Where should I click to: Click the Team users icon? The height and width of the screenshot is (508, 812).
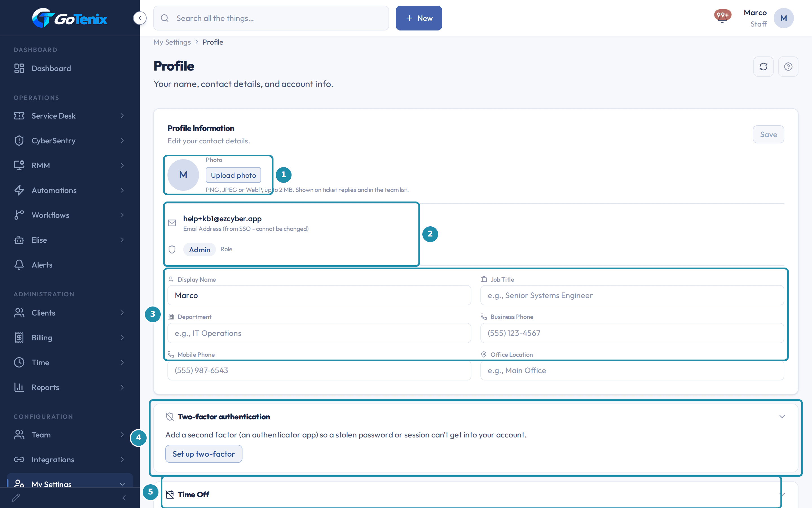19,435
